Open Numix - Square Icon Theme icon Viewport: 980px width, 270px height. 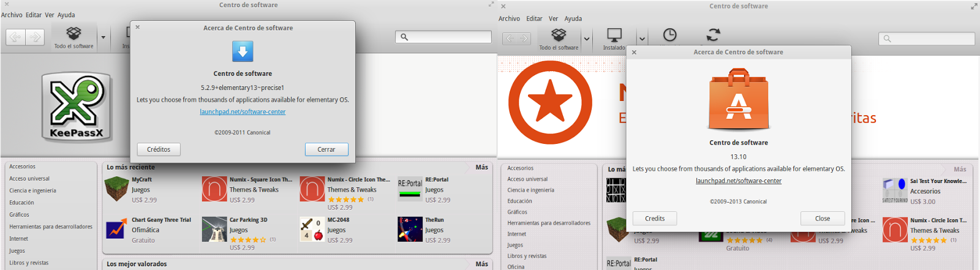pyautogui.click(x=214, y=189)
